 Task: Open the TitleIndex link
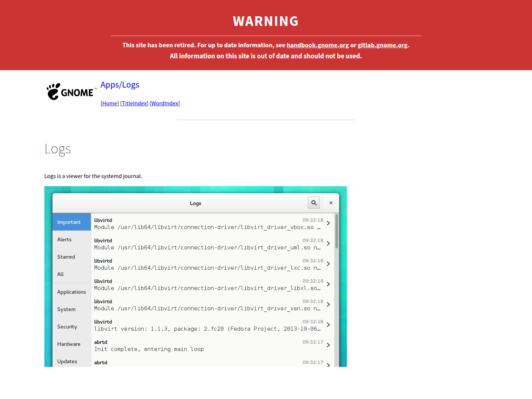[134, 103]
